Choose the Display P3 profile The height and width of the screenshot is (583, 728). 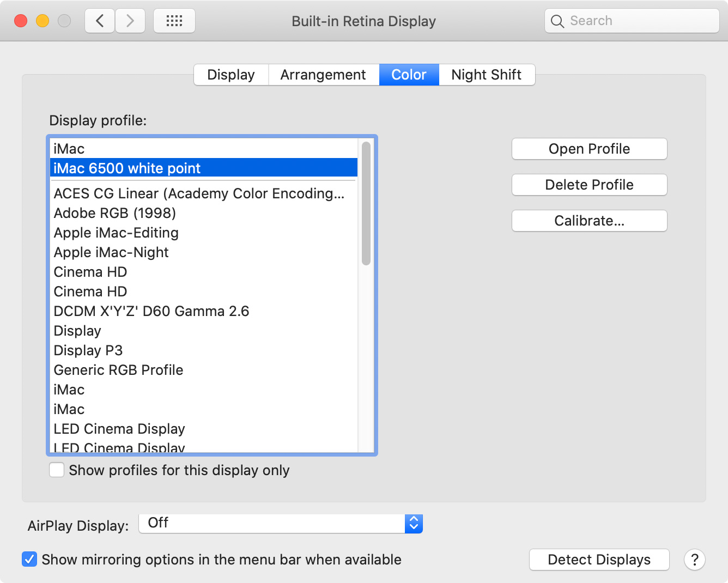pos(204,350)
